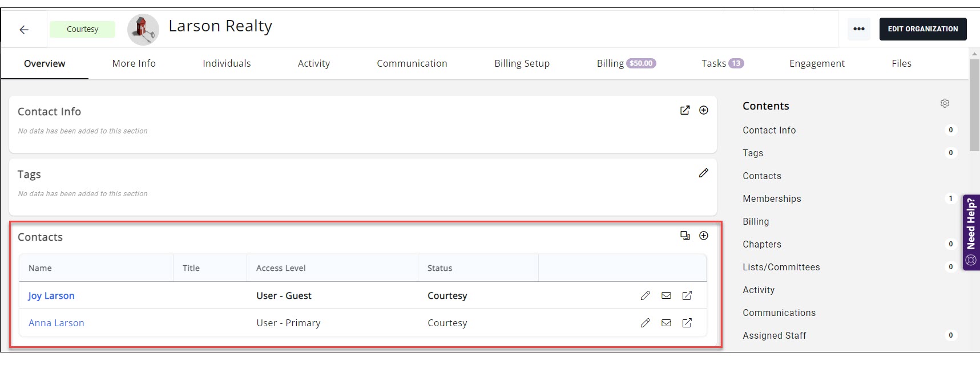Viewport: 980px width, 365px height.
Task: Click the Larson Realty logo thumbnail
Action: coord(143,30)
